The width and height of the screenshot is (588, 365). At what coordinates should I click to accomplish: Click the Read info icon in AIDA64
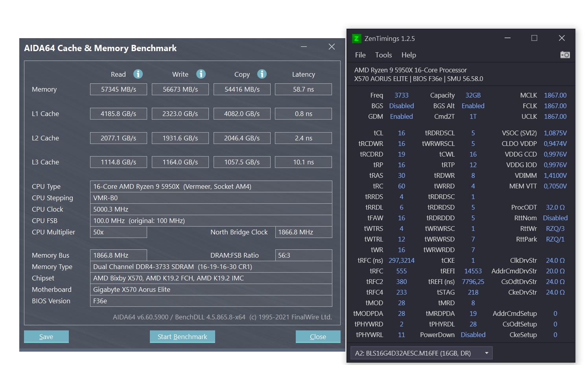(138, 74)
